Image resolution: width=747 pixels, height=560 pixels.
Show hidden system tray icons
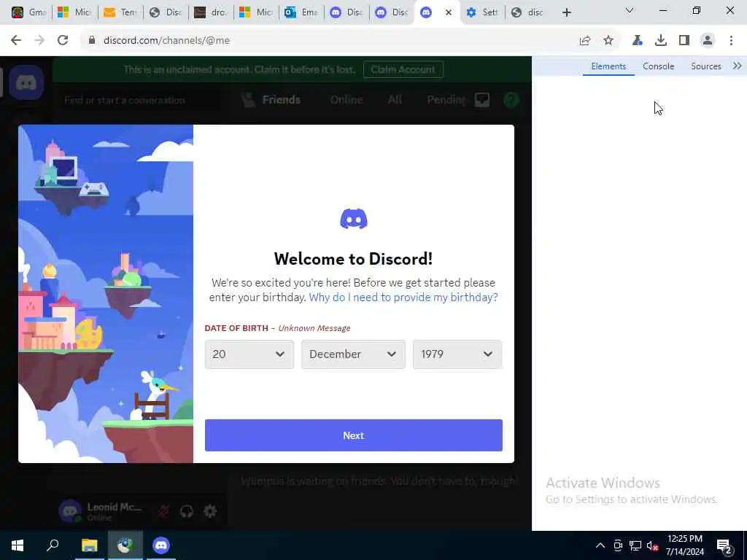(600, 545)
